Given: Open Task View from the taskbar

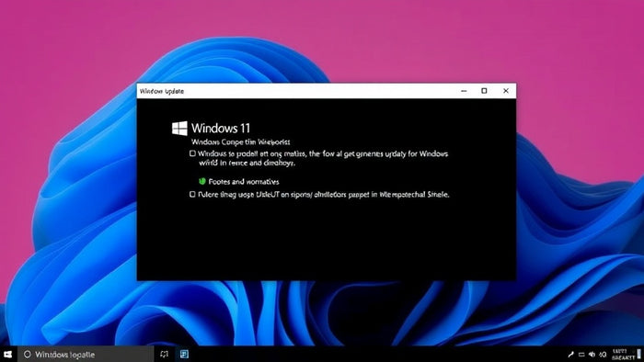Looking at the screenshot, I should [164, 355].
